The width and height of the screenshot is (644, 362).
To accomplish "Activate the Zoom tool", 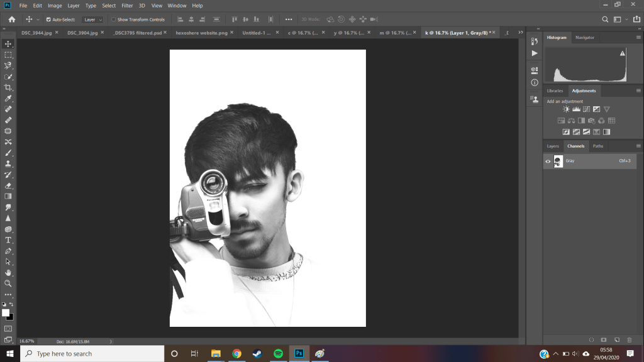I will pyautogui.click(x=8, y=283).
